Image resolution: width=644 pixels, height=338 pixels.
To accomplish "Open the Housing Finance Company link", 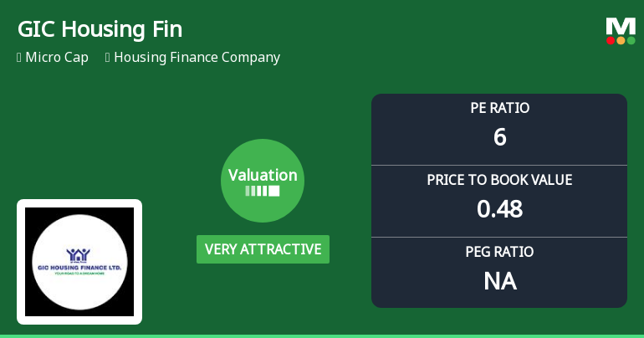I will (197, 58).
